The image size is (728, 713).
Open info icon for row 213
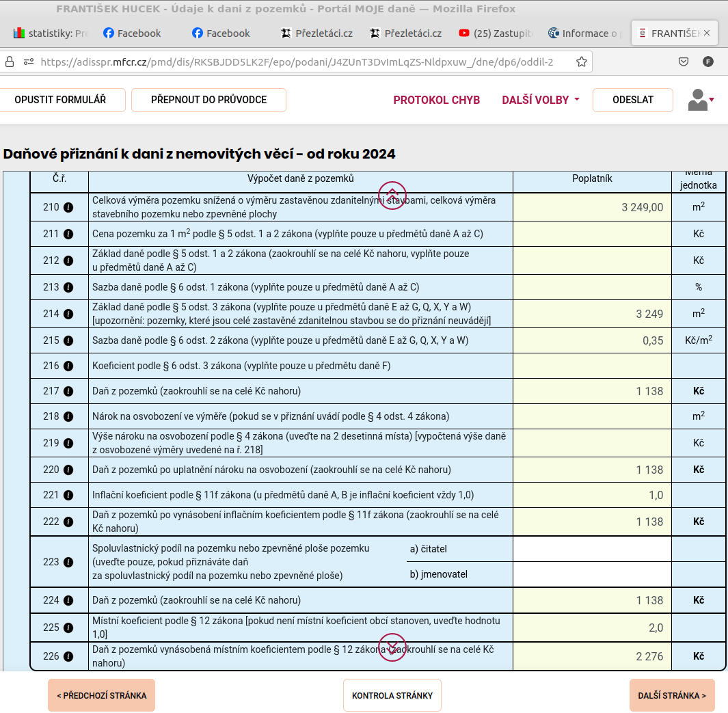click(68, 287)
